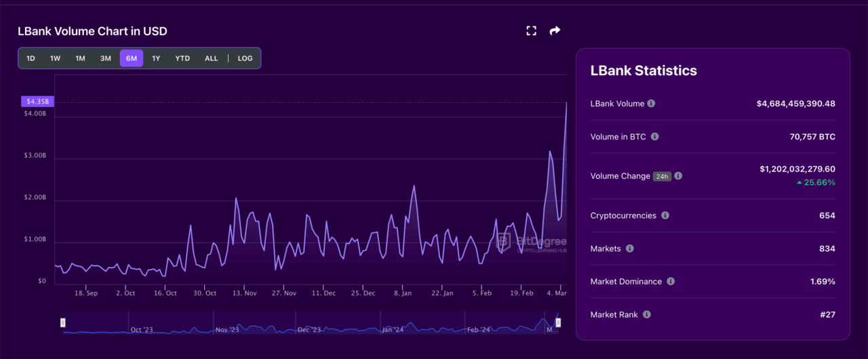Switch chart to YTD range
868x359 pixels.
point(182,58)
